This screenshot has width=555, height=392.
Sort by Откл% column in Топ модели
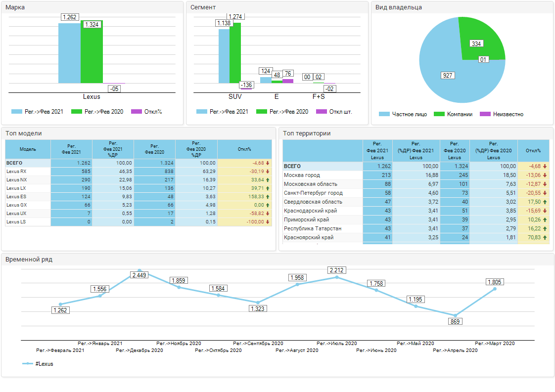coord(244,149)
